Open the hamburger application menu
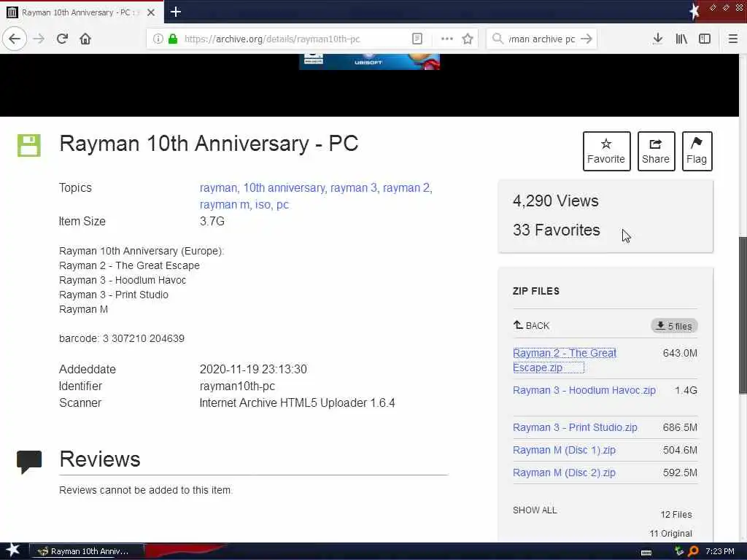 tap(732, 39)
